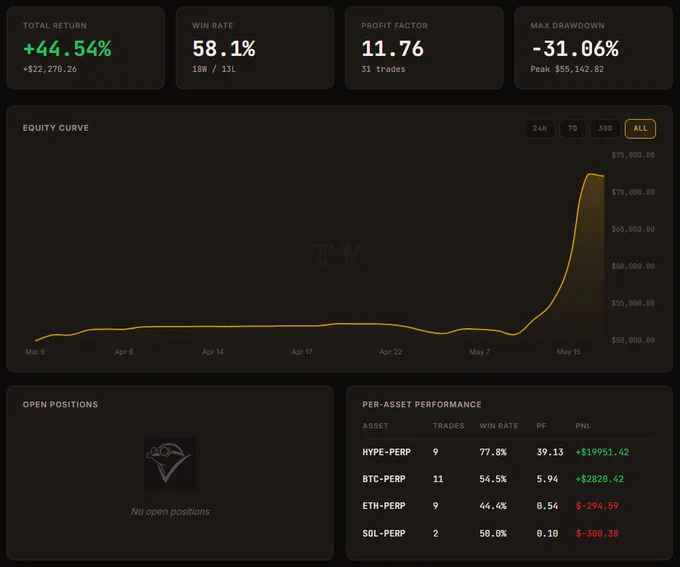The width and height of the screenshot is (680, 567).
Task: Click the $60,000.00 axis label
Action: 633,266
